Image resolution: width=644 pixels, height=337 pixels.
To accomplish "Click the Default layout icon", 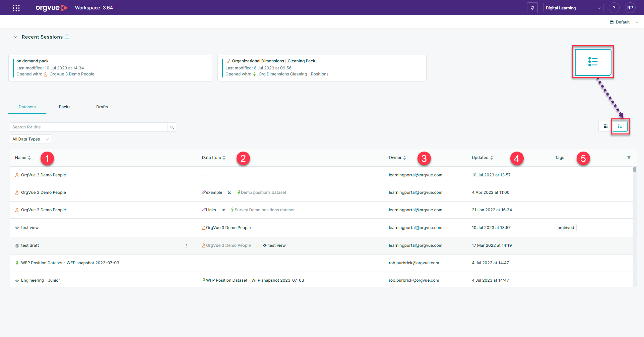I will [x=612, y=22].
